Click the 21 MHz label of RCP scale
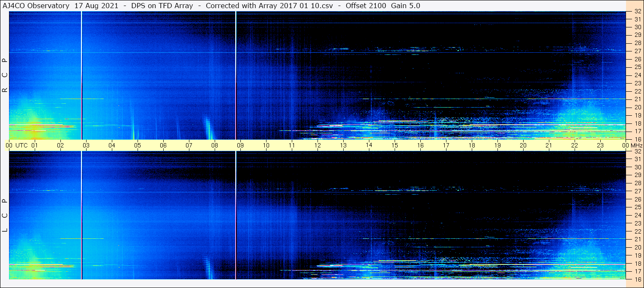 [x=638, y=99]
